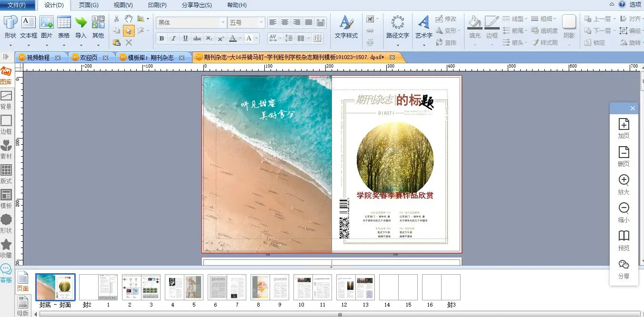Select the page 4-5 spread thumbnail

184,287
